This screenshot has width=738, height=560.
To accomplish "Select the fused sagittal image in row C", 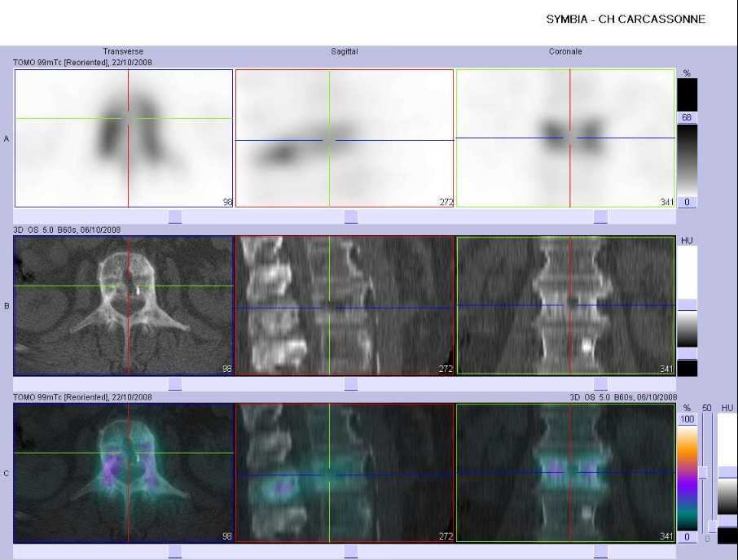I will coord(345,473).
